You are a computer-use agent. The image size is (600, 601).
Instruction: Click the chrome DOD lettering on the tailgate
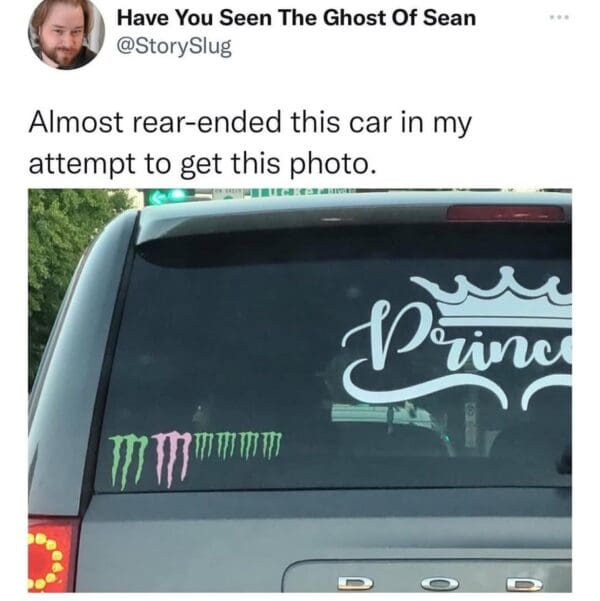(440, 584)
